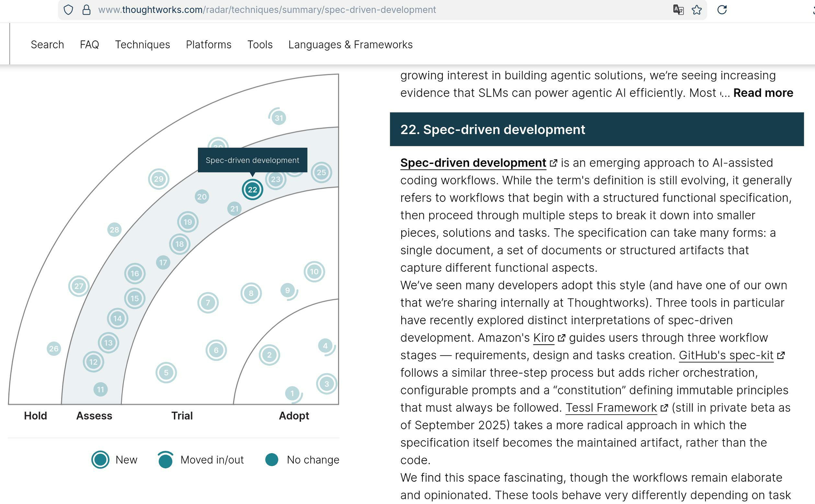Screen dimensions: 815x504
Task: Open the Platforms nav item
Action: click(209, 44)
